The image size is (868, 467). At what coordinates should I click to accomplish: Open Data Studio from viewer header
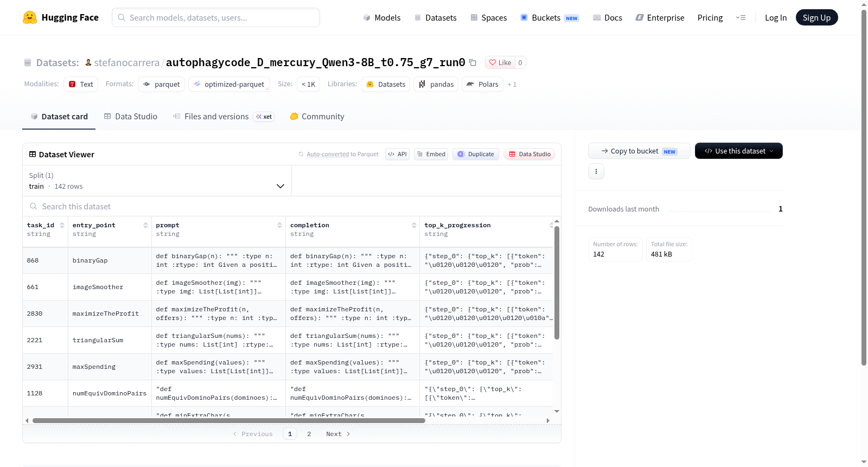pyautogui.click(x=529, y=154)
